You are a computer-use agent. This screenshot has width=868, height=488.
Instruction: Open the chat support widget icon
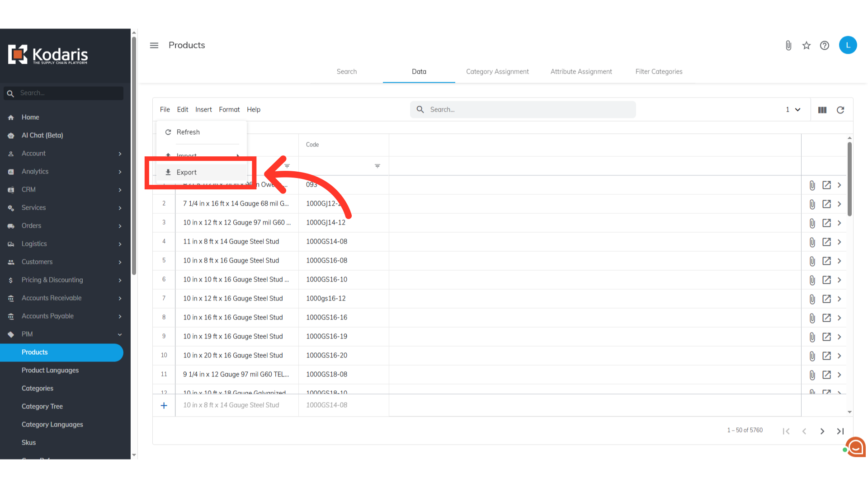855,447
